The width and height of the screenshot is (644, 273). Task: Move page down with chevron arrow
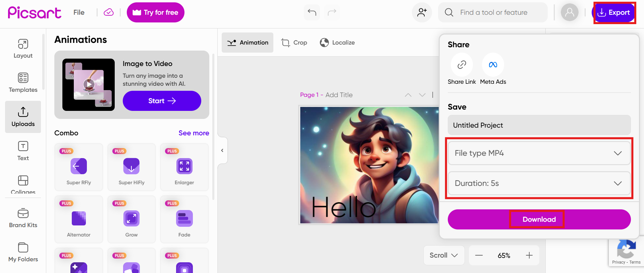click(422, 95)
